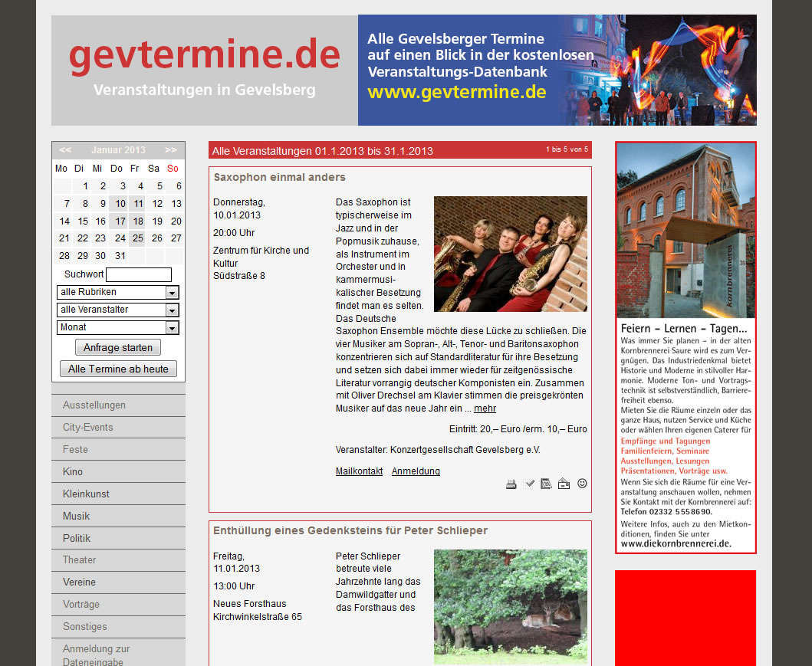The width and height of the screenshot is (812, 666).
Task: Click 'Enthüllung eines Gedenksteins für Peter Schlieper' title
Action: 350,531
